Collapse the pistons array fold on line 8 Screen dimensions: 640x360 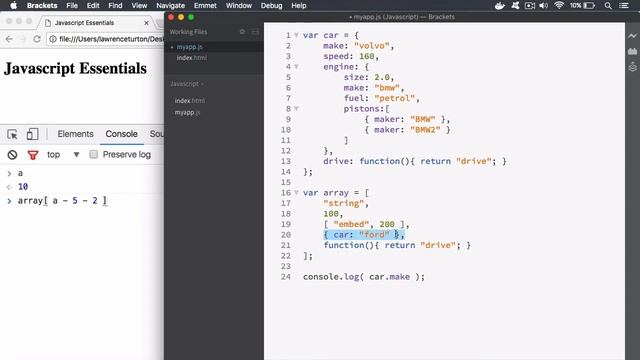click(296, 109)
